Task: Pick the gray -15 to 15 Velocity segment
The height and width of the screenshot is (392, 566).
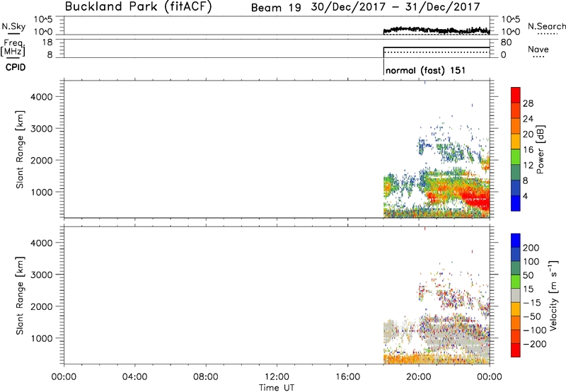Action: (x=516, y=295)
